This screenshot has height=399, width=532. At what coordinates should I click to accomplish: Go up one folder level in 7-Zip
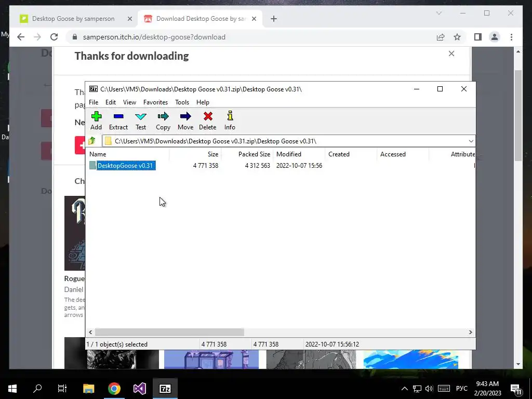pos(92,141)
